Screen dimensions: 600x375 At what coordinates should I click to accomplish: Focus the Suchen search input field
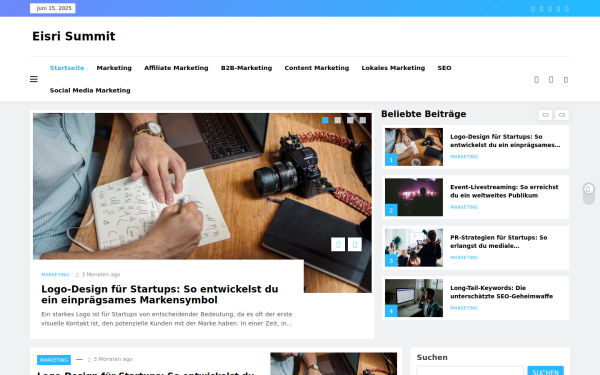point(470,370)
